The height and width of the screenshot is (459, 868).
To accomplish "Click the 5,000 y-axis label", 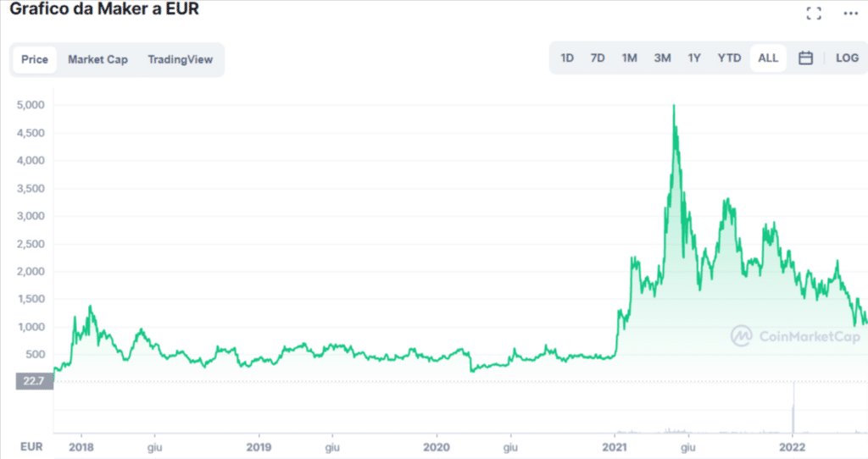I will pos(31,105).
